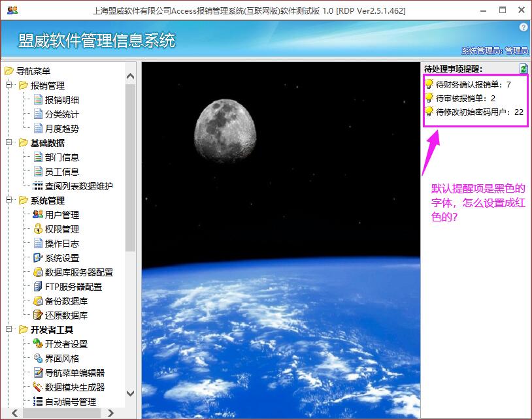Maximize the application window
532x420 pixels.
point(503,10)
